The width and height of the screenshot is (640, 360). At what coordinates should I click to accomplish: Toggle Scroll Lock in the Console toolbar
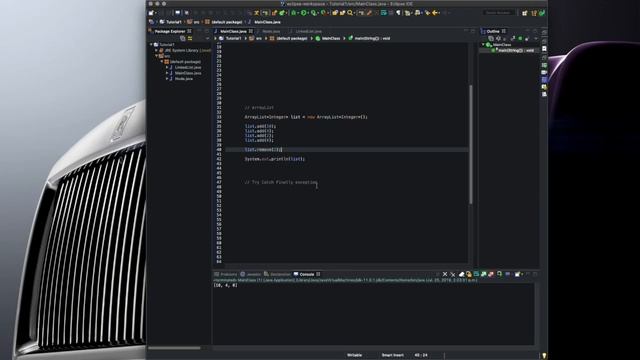coord(469,274)
